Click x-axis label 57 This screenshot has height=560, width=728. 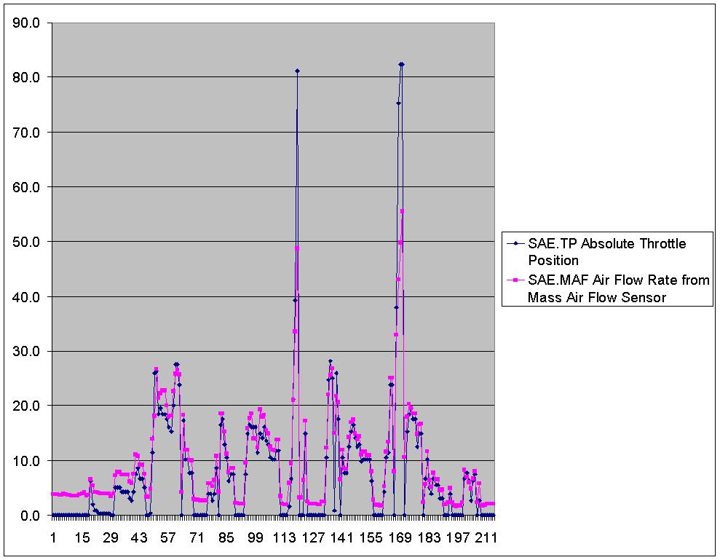168,537
